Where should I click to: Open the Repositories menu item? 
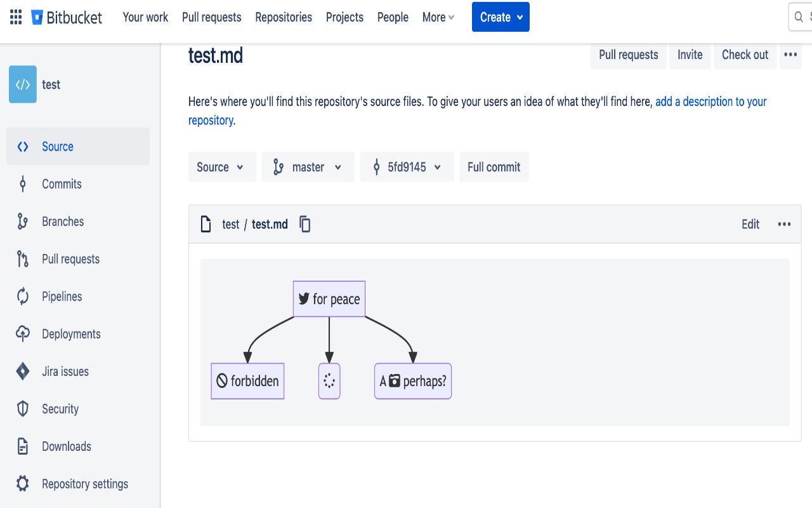pyautogui.click(x=284, y=17)
